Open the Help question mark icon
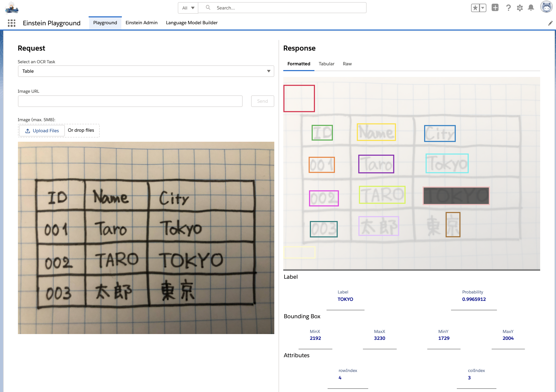 coord(508,8)
